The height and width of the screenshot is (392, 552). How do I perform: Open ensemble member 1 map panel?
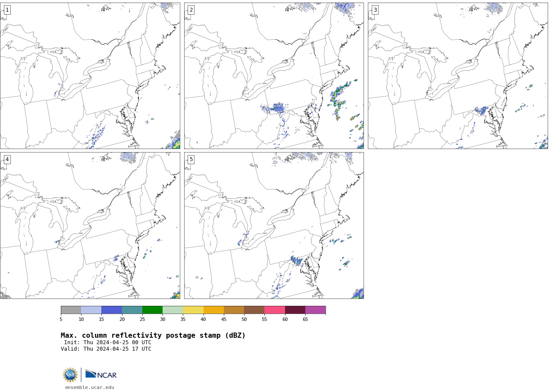(x=90, y=76)
